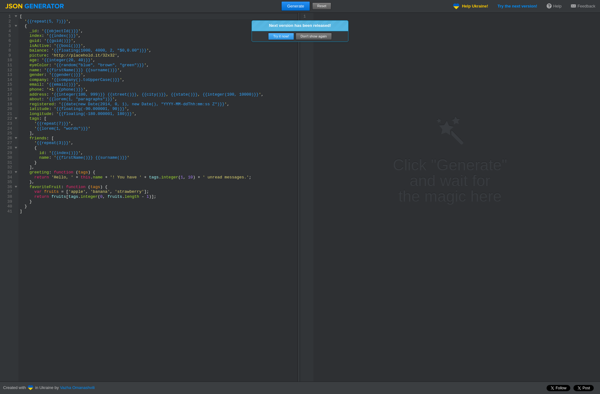Click the '_id: {{objectId()}}' line

(x=56, y=31)
